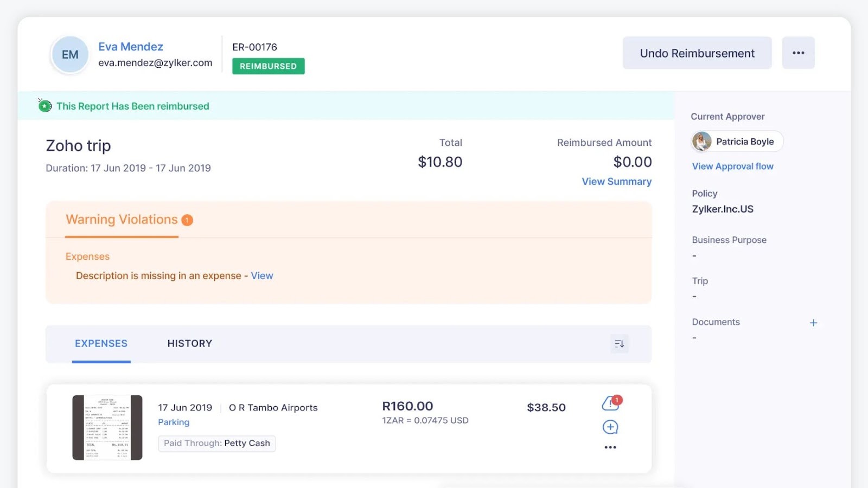View the expense with missing description
868x488 pixels.
click(x=262, y=275)
